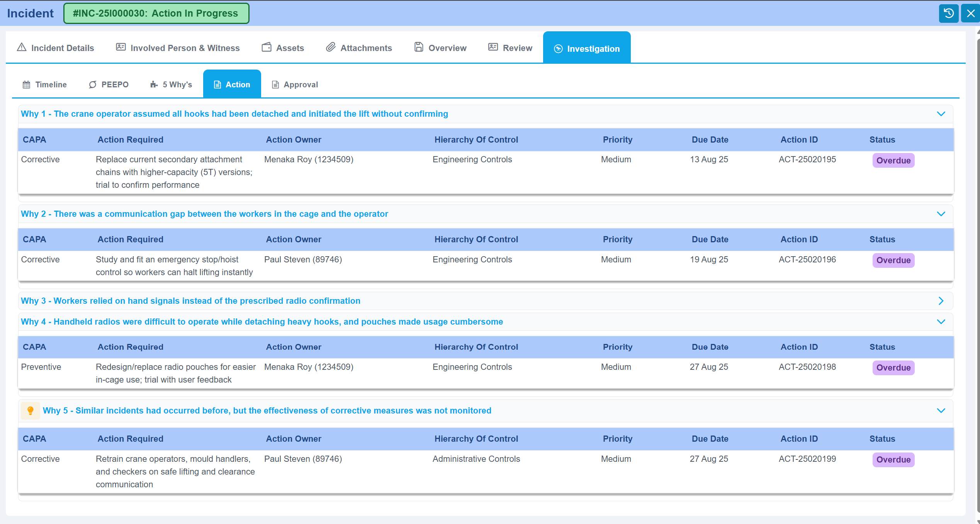This screenshot has height=524, width=980.
Task: Open the PEEPO sub-tab
Action: pos(109,85)
